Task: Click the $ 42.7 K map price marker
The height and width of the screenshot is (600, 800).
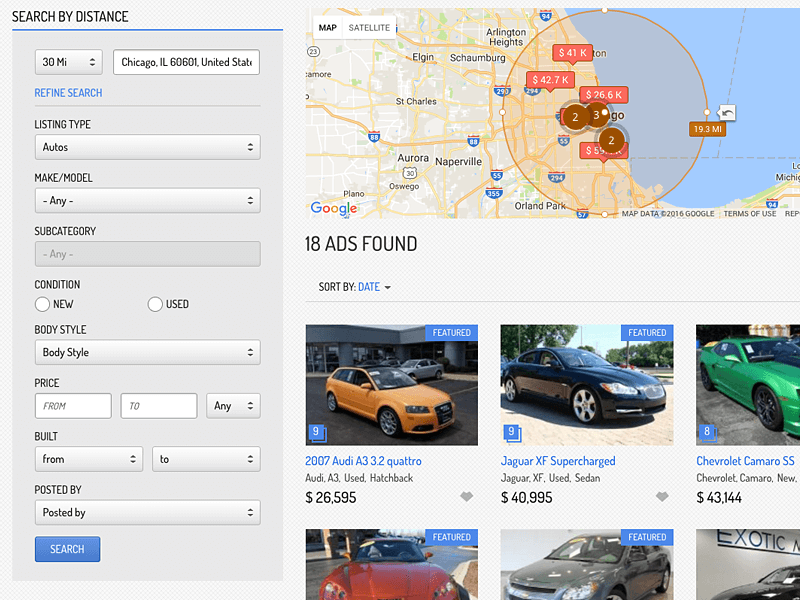Action: [x=550, y=80]
